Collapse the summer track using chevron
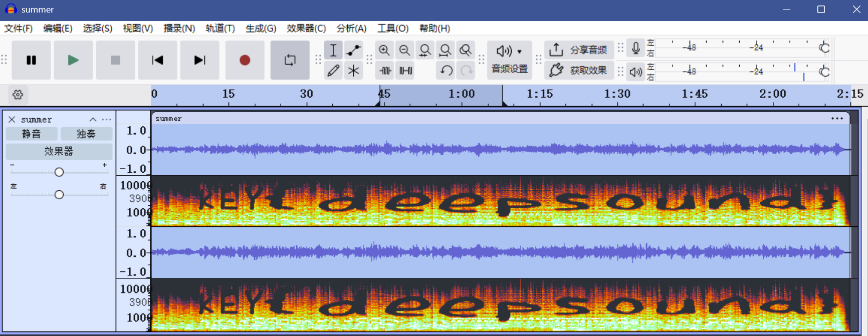The image size is (868, 336). coord(93,120)
